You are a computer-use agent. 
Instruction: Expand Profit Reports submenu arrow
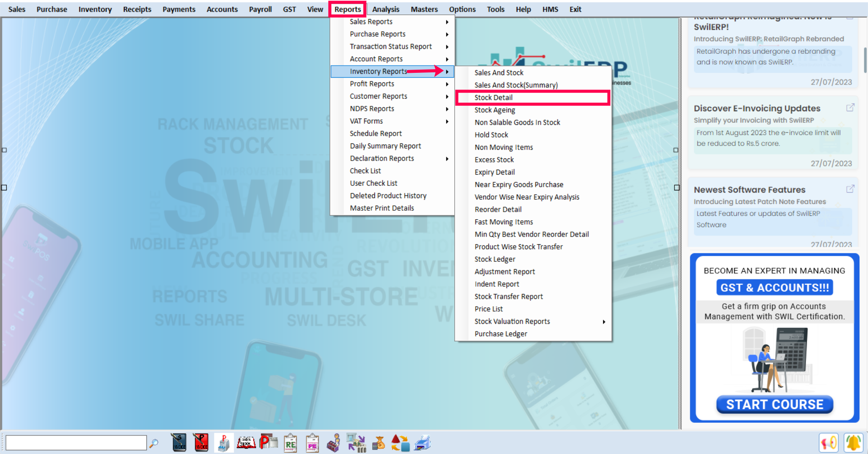(447, 84)
